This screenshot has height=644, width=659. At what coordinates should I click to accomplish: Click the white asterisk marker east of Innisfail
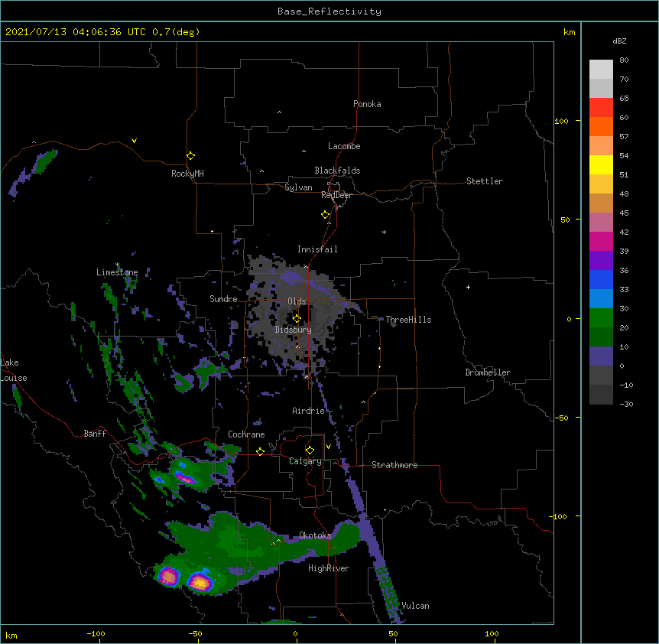[x=384, y=232]
